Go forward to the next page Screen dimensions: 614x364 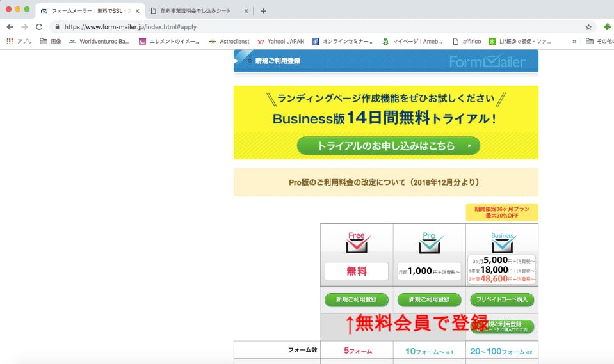click(x=24, y=27)
